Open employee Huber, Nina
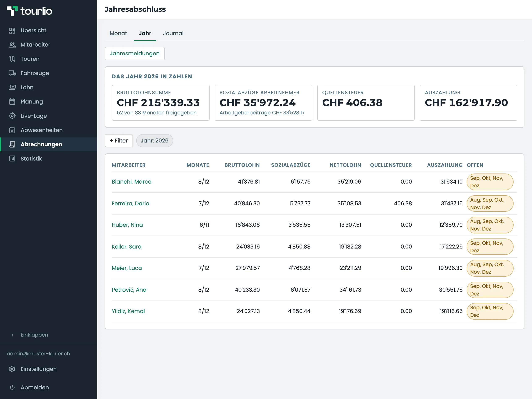Screen dimensions: 532x399 (127, 225)
